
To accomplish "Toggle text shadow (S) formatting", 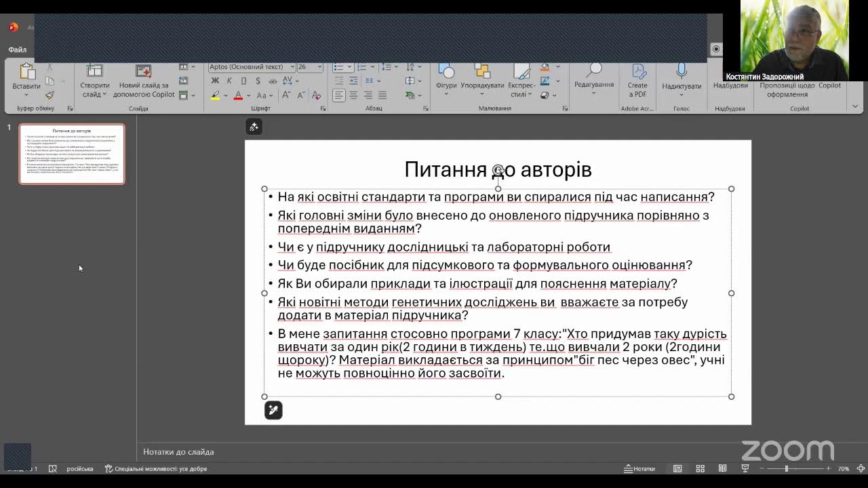I will [257, 81].
